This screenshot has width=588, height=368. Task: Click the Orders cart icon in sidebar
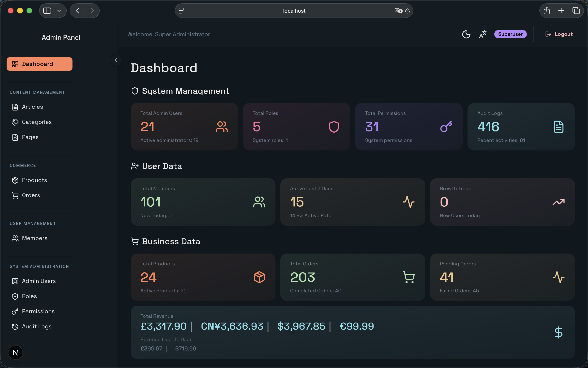[15, 195]
